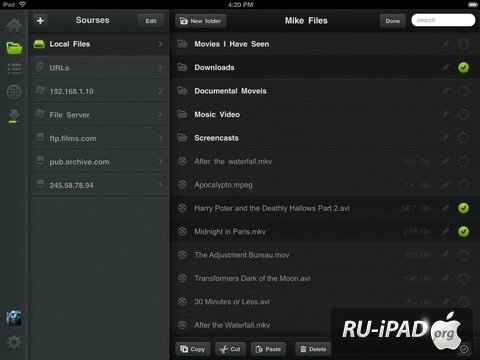The height and width of the screenshot is (360, 480).
Task: Select 192.168.1.10 source
Action: (99, 91)
